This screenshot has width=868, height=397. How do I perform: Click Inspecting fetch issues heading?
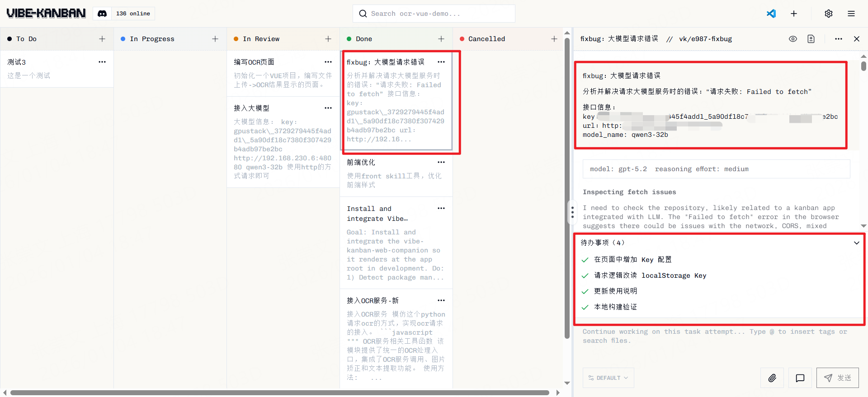tap(629, 192)
